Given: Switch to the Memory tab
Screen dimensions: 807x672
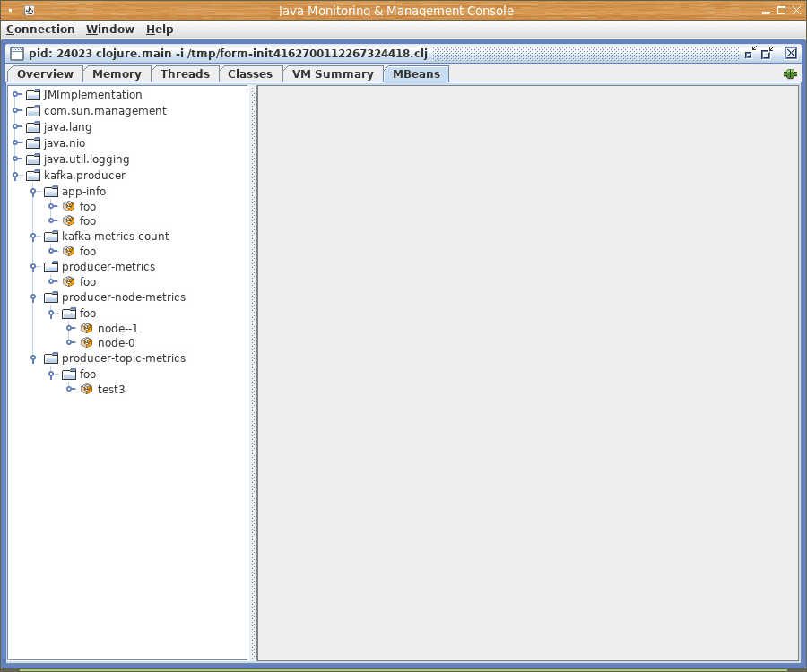Looking at the screenshot, I should click(x=117, y=74).
